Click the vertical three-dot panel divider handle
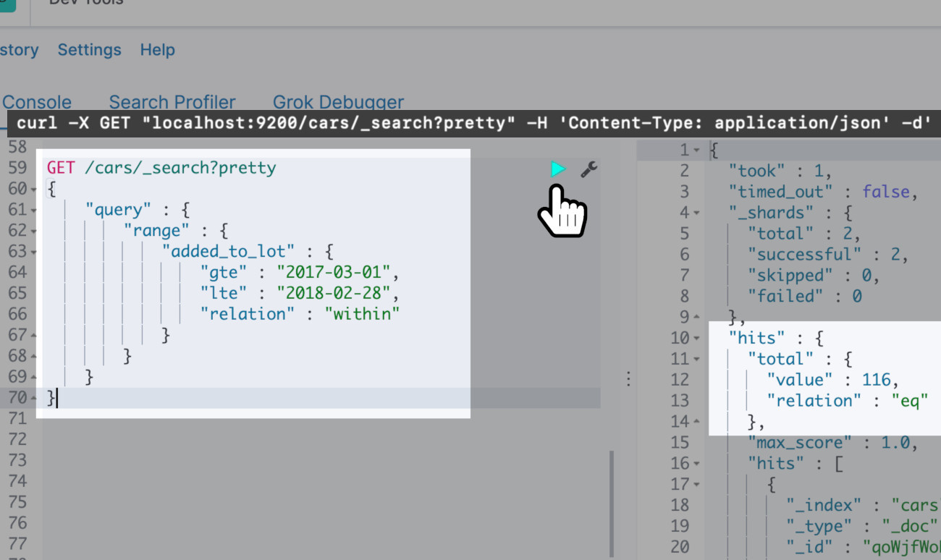 click(628, 378)
